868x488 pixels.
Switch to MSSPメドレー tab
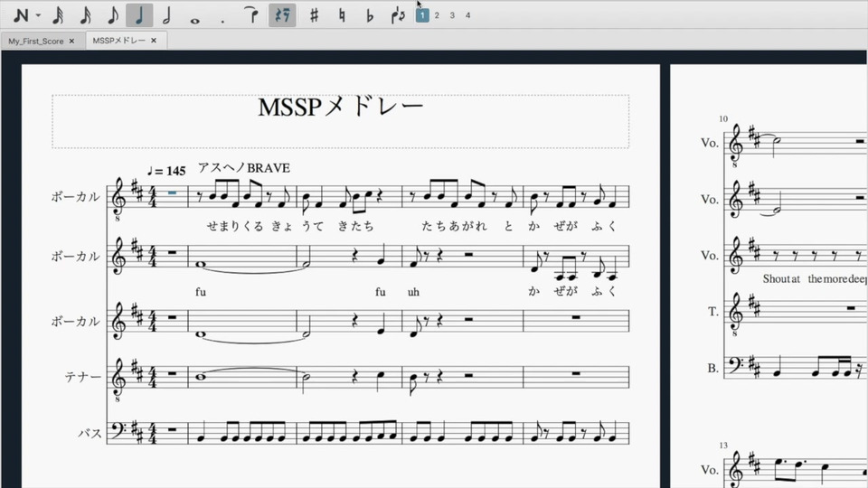pyautogui.click(x=119, y=41)
